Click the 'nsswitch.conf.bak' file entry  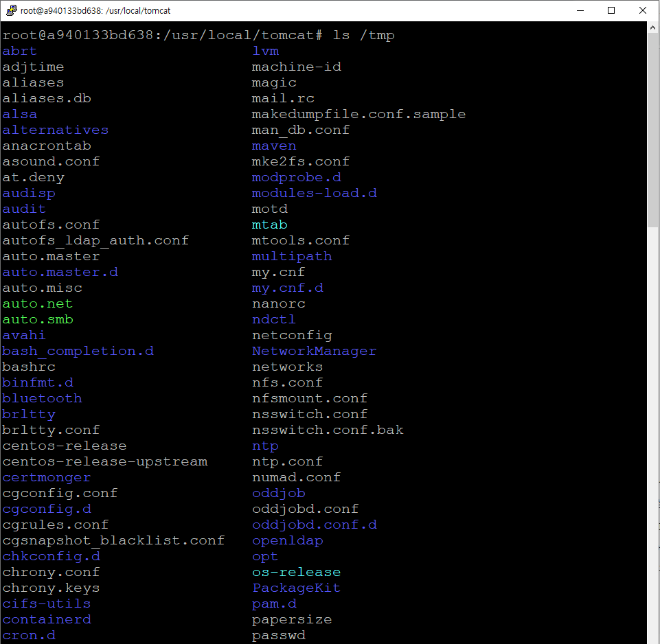click(x=328, y=430)
